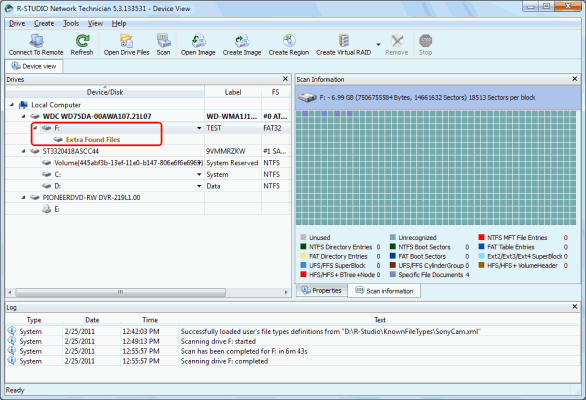586x400 pixels.
Task: Click info icon of SonyCam.xml log entry
Action: tap(12, 331)
